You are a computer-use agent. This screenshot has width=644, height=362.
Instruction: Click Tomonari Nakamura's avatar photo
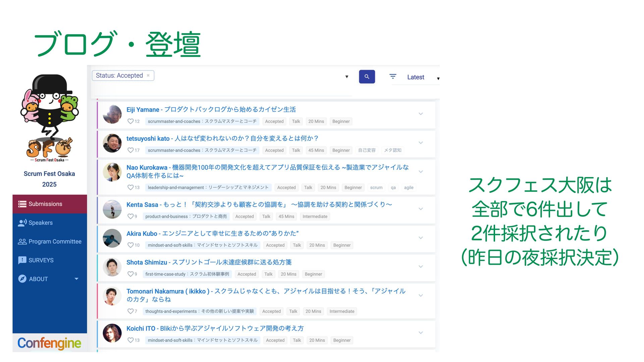pos(112,296)
